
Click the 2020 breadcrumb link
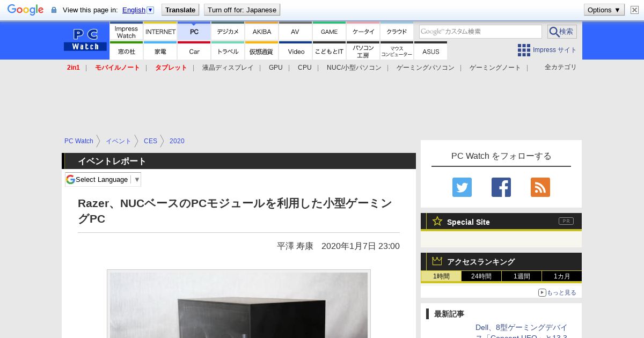click(x=177, y=141)
